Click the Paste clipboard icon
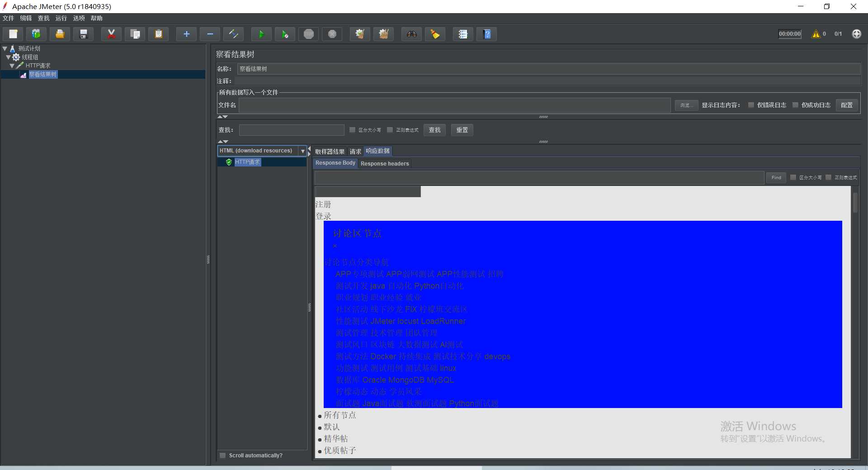The width and height of the screenshot is (868, 470). pos(158,34)
